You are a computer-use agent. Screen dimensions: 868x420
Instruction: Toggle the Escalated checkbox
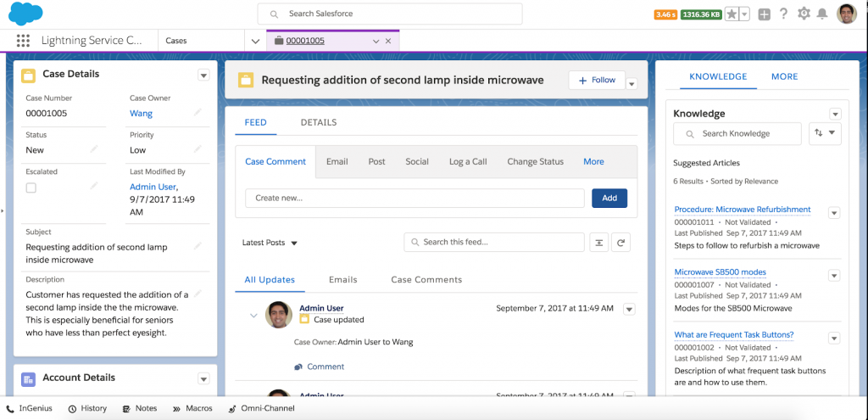tap(31, 188)
